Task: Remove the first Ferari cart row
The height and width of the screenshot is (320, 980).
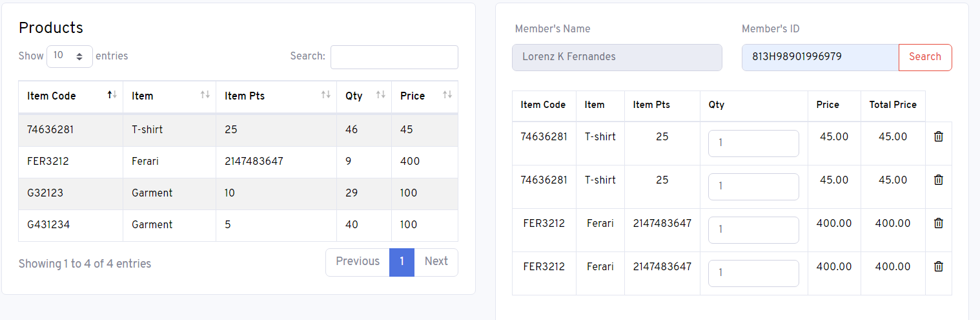Action: pyautogui.click(x=939, y=224)
